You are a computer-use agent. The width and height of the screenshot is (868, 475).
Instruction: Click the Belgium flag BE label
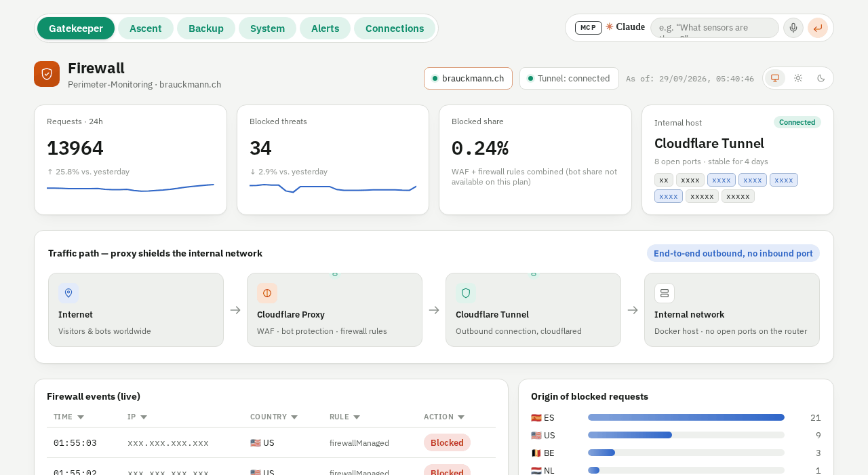[542, 453]
